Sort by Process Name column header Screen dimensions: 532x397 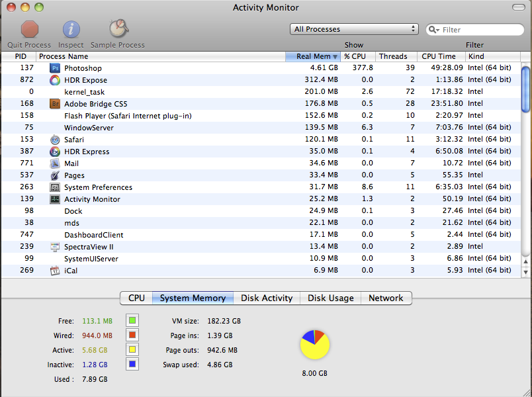click(x=161, y=56)
